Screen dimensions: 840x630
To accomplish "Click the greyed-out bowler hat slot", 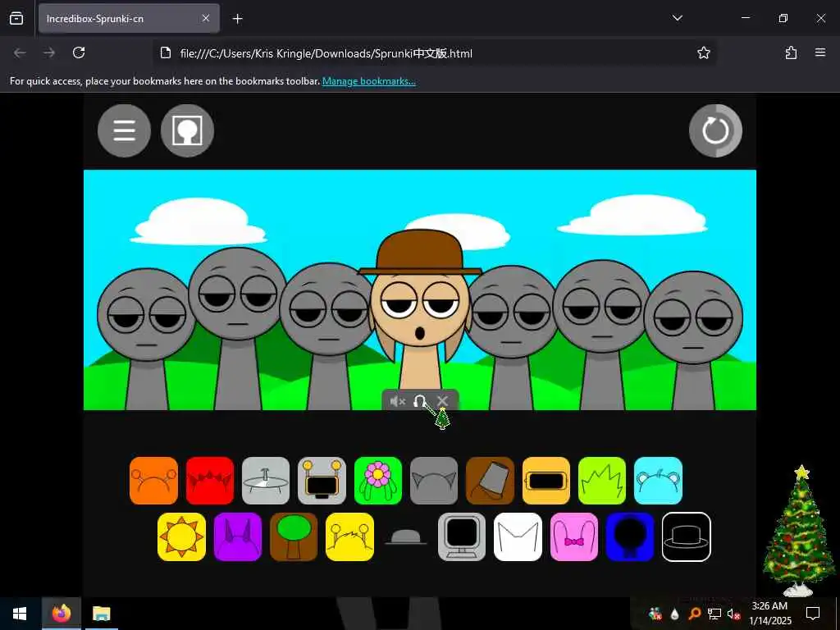I will [406, 536].
